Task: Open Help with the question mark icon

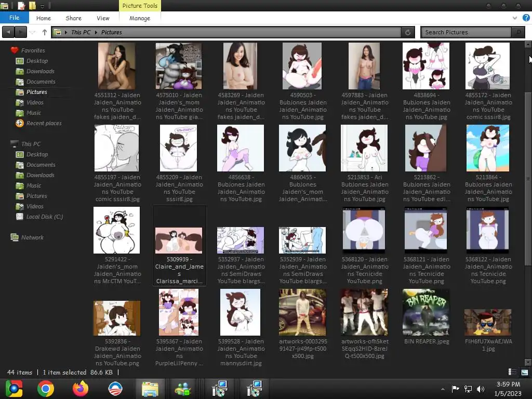Action: pyautogui.click(x=526, y=18)
